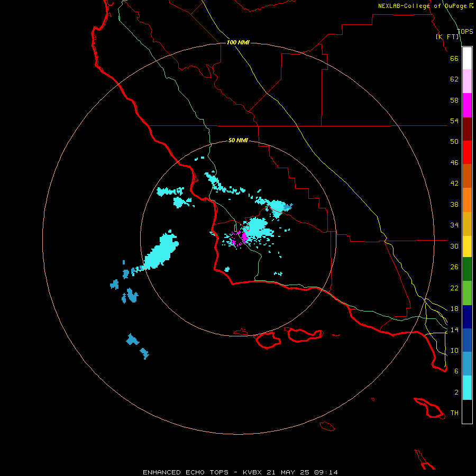The width and height of the screenshot is (476, 476).
Task: Click the medium sky-blue legend swatch
Action: (467, 364)
